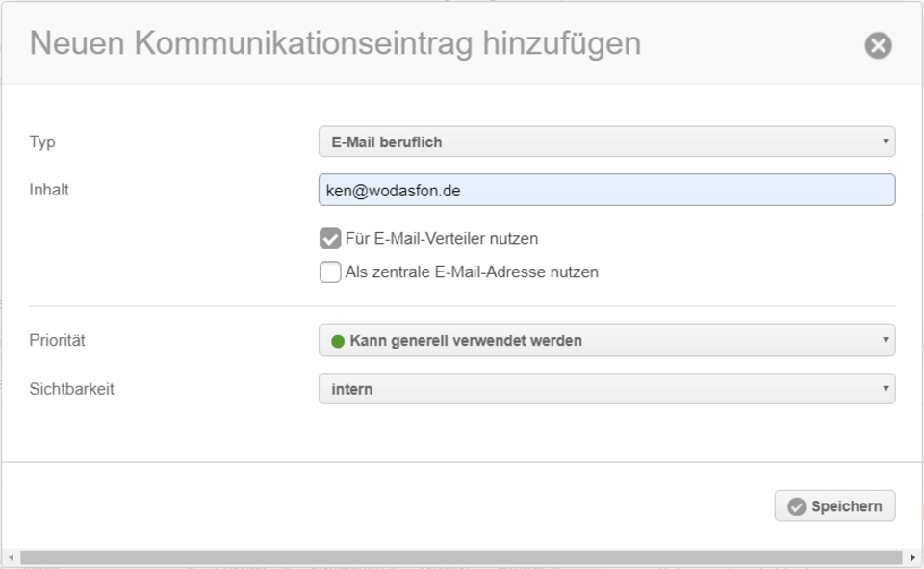
Task: Click the checkmark icon inside Speichern button
Action: pos(797,506)
